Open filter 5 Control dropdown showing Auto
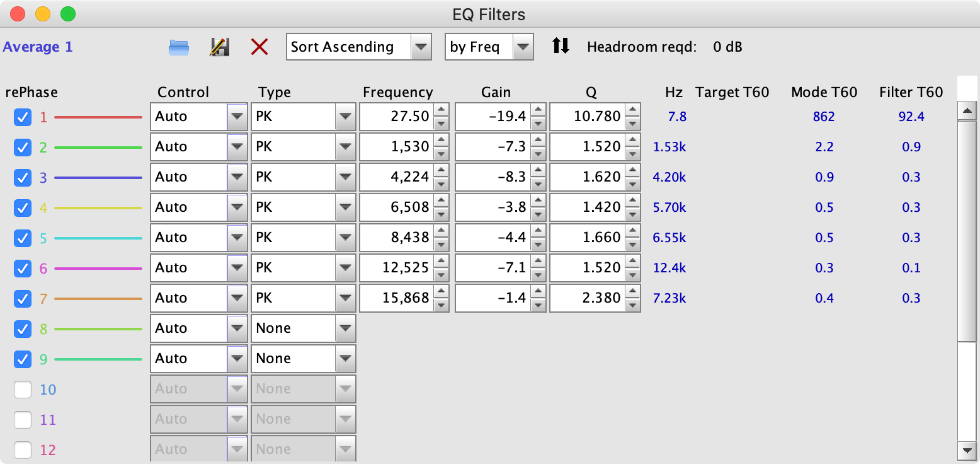The width and height of the screenshot is (980, 464). coord(237,238)
